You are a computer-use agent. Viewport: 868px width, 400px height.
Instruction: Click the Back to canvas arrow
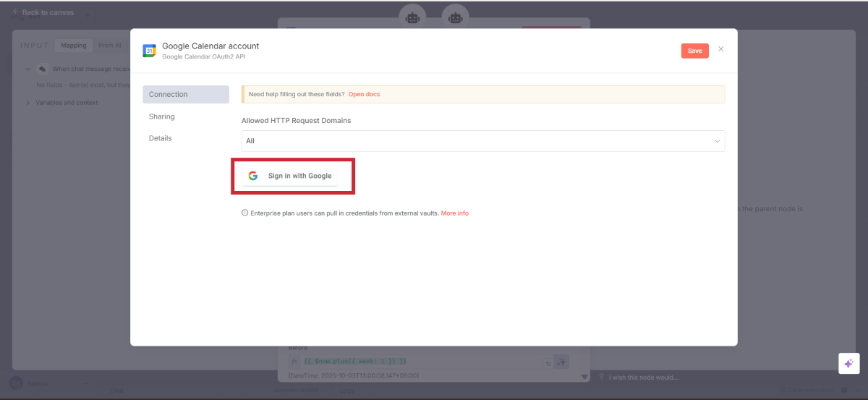pyautogui.click(x=15, y=12)
